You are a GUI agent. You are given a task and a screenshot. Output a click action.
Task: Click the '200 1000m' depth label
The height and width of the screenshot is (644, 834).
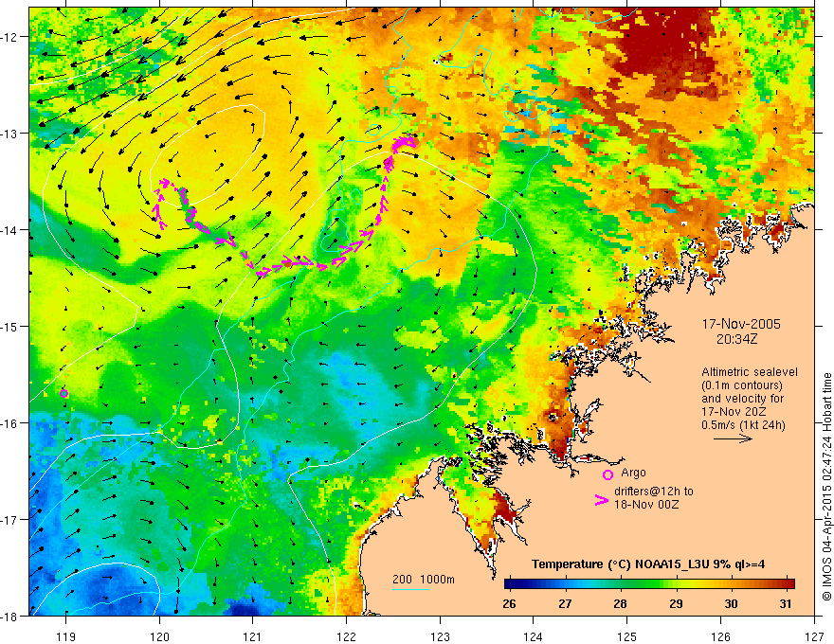click(x=424, y=580)
